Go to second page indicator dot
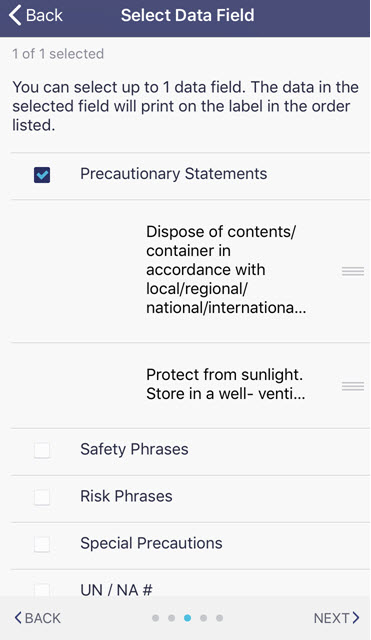 (x=171, y=618)
